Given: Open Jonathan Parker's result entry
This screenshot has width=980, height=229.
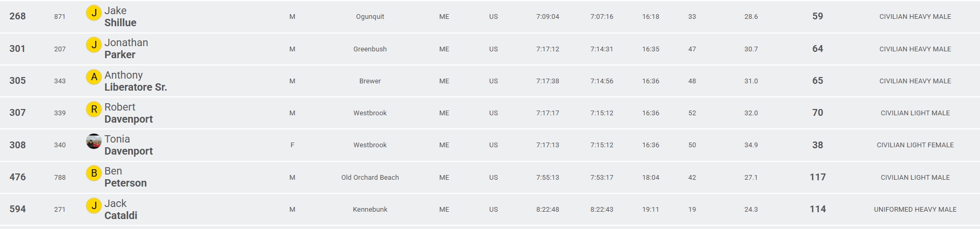Looking at the screenshot, I should pos(126,49).
